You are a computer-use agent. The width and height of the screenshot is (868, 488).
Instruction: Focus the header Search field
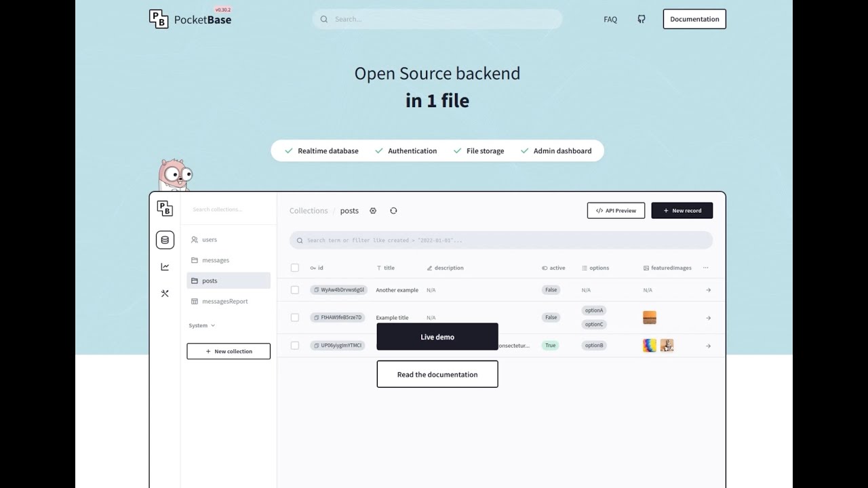tap(437, 19)
